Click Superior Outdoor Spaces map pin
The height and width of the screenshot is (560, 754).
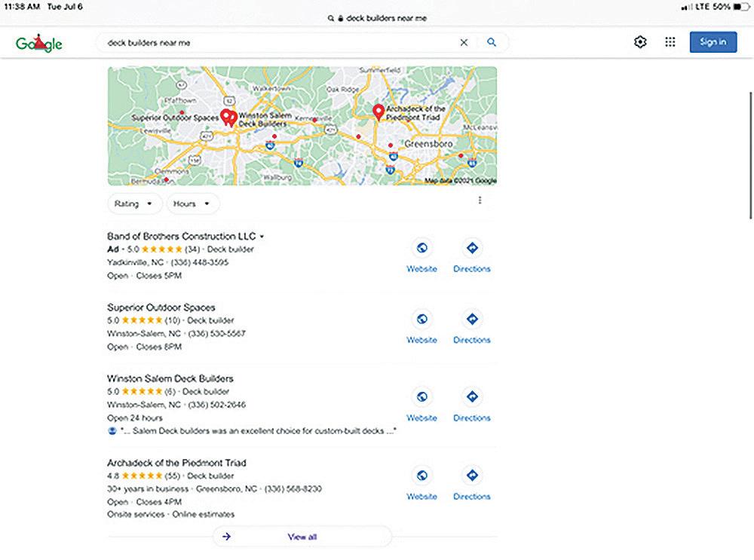[225, 116]
